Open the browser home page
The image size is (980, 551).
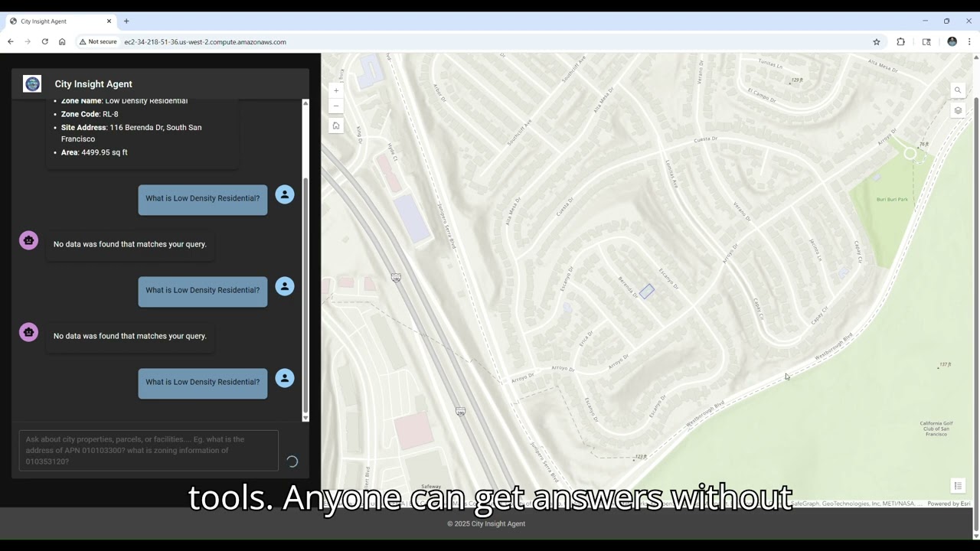(62, 42)
